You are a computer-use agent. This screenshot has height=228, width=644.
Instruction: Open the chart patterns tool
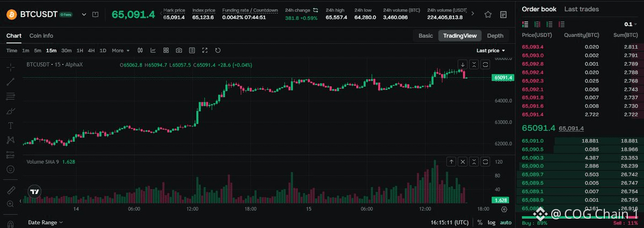(x=10, y=140)
